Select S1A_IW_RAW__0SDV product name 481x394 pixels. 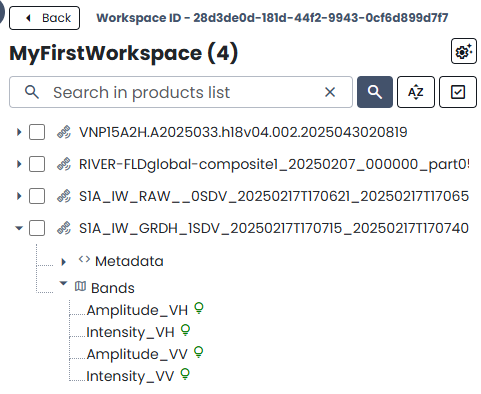coord(274,196)
